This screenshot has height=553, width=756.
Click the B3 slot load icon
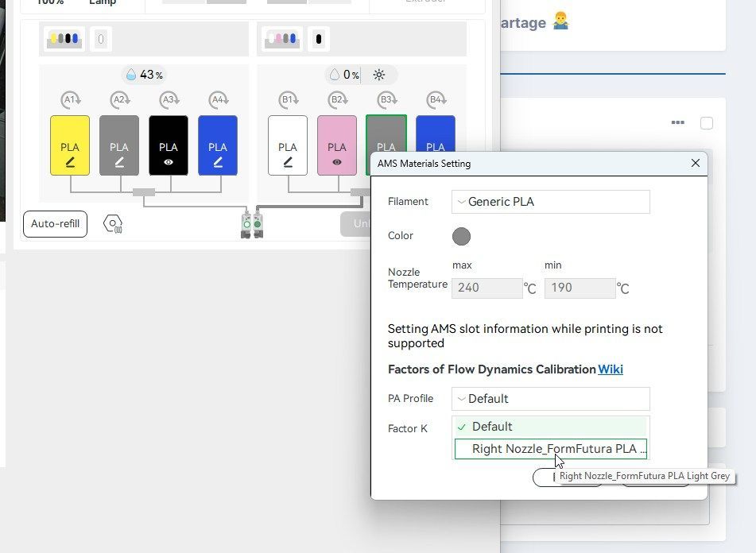(386, 99)
